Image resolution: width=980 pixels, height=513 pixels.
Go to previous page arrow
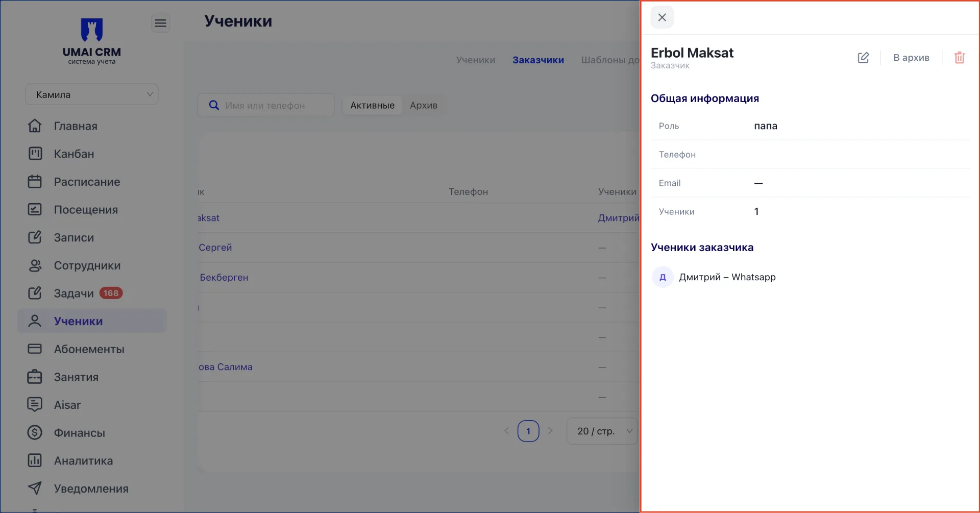[506, 431]
